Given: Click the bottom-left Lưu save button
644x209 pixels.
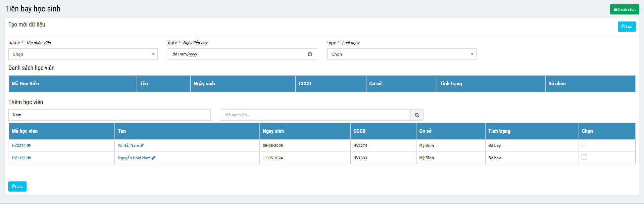Looking at the screenshot, I should 17,186.
